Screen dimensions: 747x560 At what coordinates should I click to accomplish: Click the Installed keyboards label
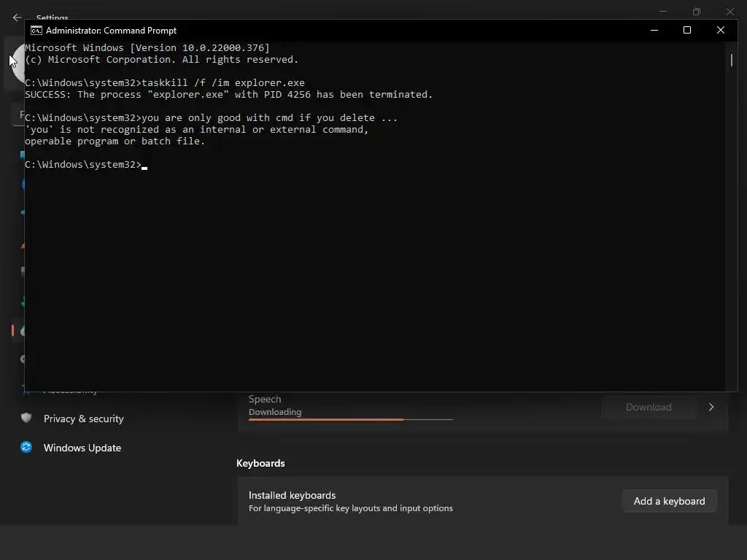pyautogui.click(x=292, y=495)
